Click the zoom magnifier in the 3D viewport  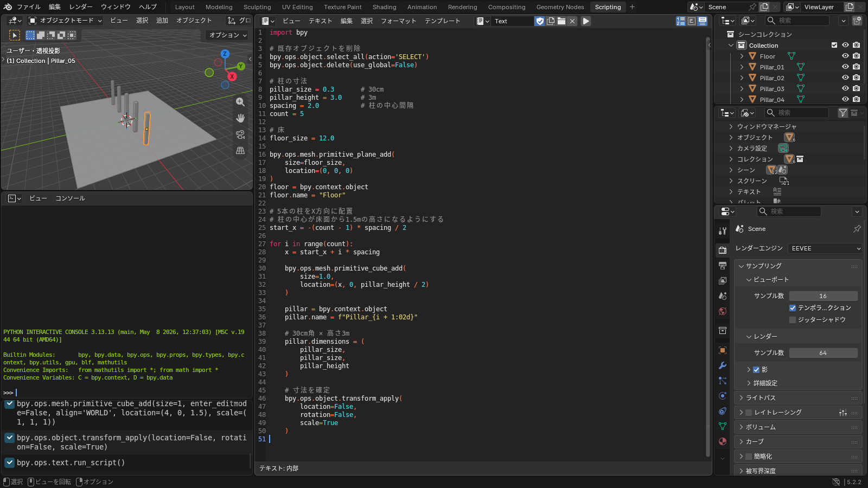coord(240,102)
